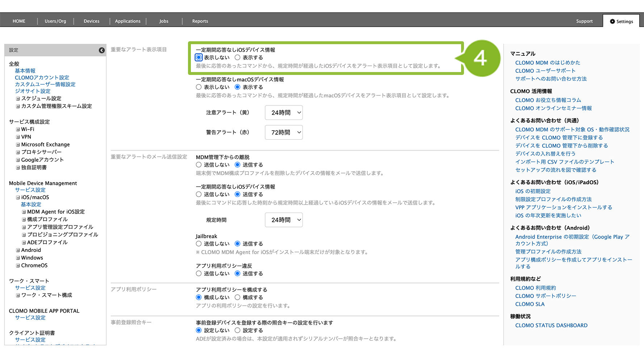Open 管理プロファイルの作成方法 link
Image resolution: width=644 pixels, height=362 pixels.
[548, 252]
